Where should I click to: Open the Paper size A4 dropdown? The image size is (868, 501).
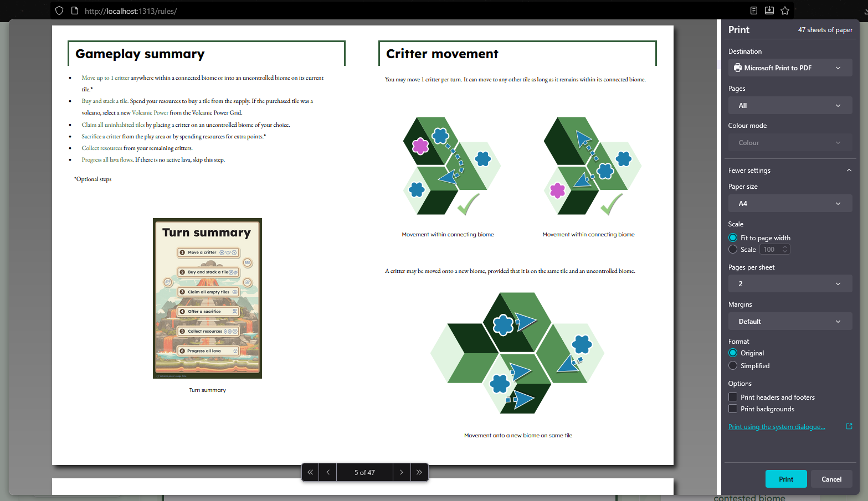point(789,204)
